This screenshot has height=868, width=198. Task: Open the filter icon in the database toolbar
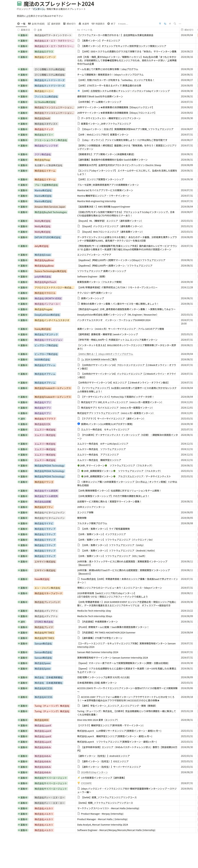click(160, 24)
